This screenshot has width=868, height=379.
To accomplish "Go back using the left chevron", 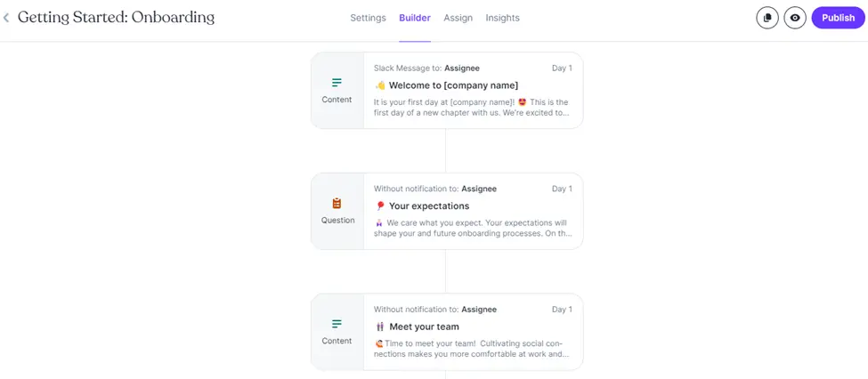I will [x=6, y=18].
